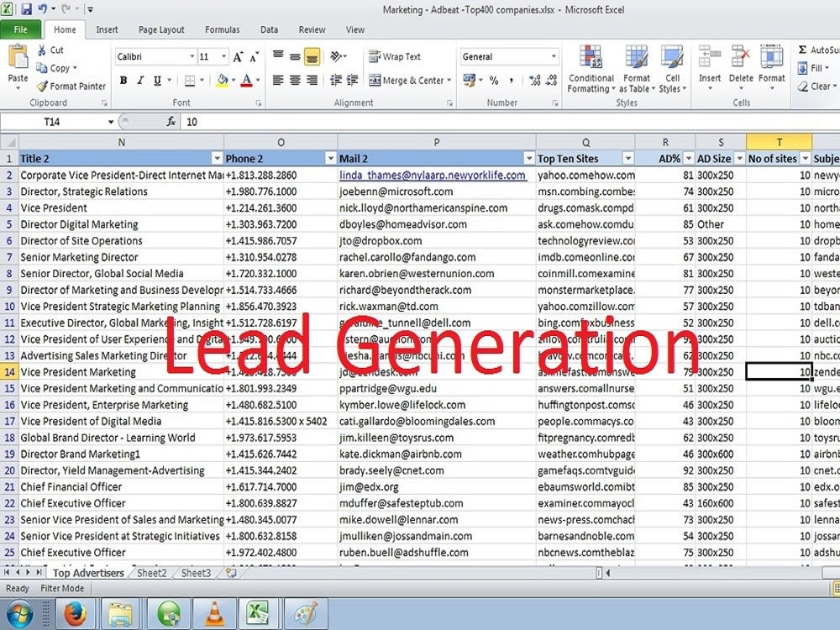Toggle Wrap Text
The width and height of the screenshot is (840, 630).
click(396, 56)
